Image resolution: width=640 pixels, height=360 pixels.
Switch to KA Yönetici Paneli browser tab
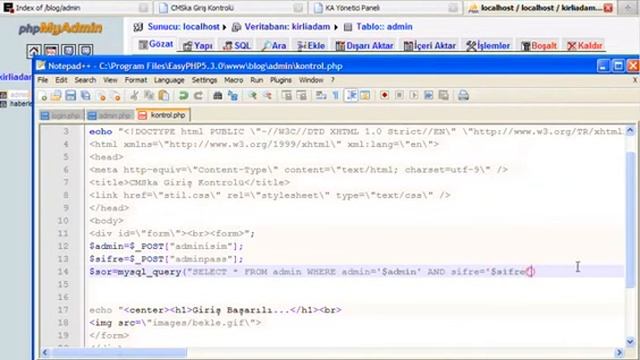tap(385, 8)
